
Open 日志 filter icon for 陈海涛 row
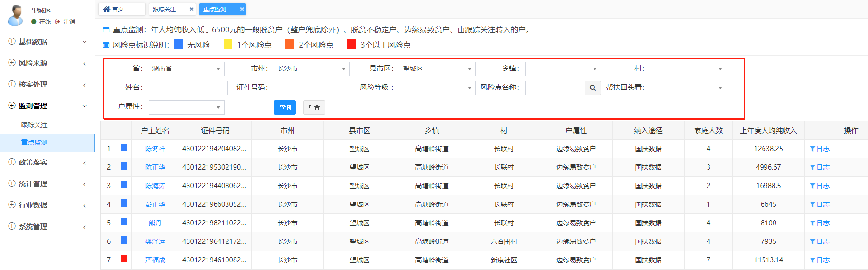tap(812, 186)
